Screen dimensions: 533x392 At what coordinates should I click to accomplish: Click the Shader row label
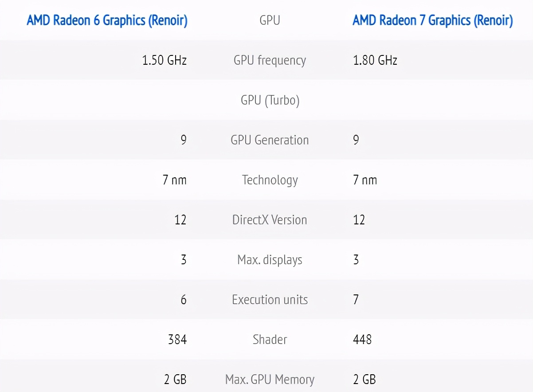coord(270,340)
